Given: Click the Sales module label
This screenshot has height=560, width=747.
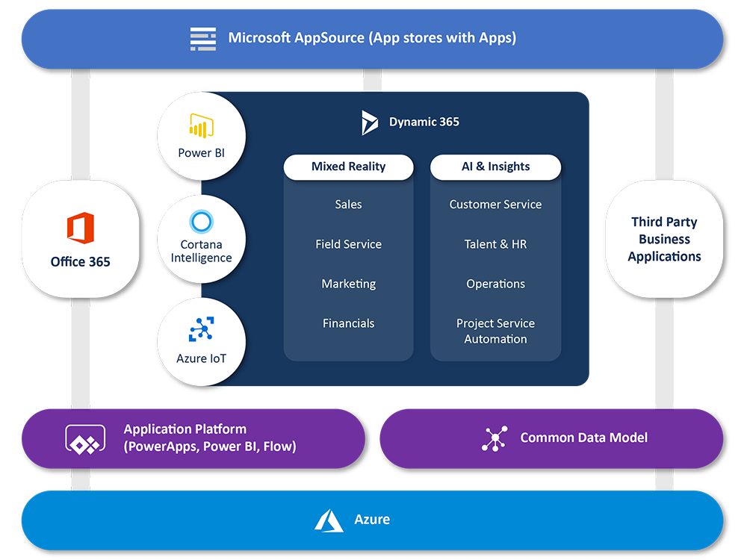Looking at the screenshot, I should point(348,205).
